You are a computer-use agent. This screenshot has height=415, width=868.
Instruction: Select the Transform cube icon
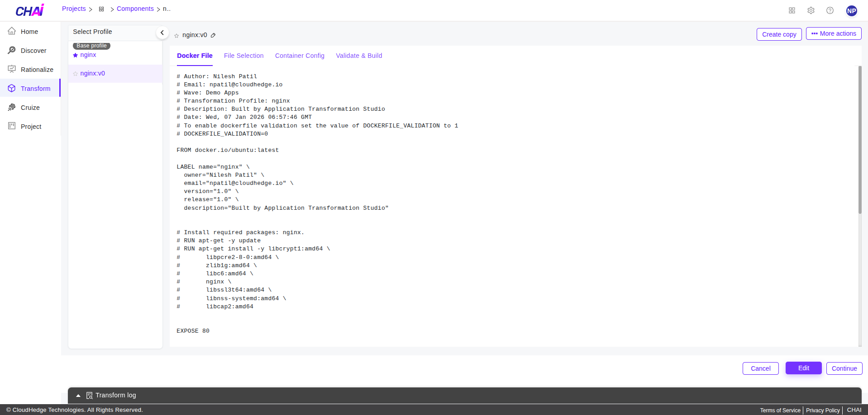pos(12,88)
